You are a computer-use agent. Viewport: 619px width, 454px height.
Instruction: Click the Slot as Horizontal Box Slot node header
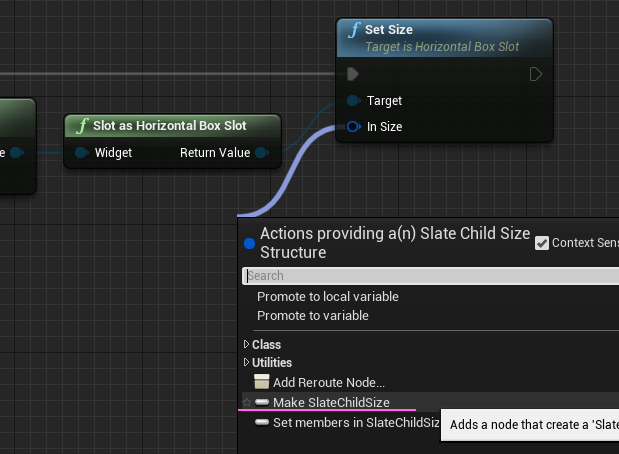[x=170, y=126]
